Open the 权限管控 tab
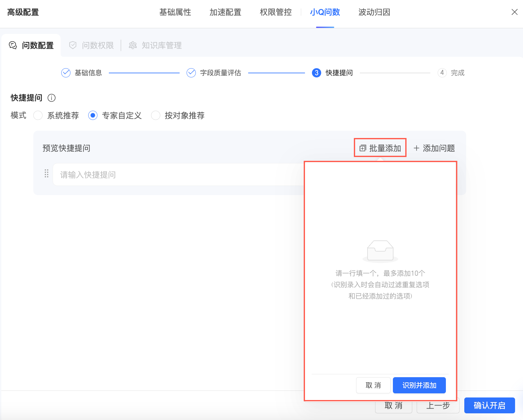The image size is (523, 420). [x=275, y=12]
